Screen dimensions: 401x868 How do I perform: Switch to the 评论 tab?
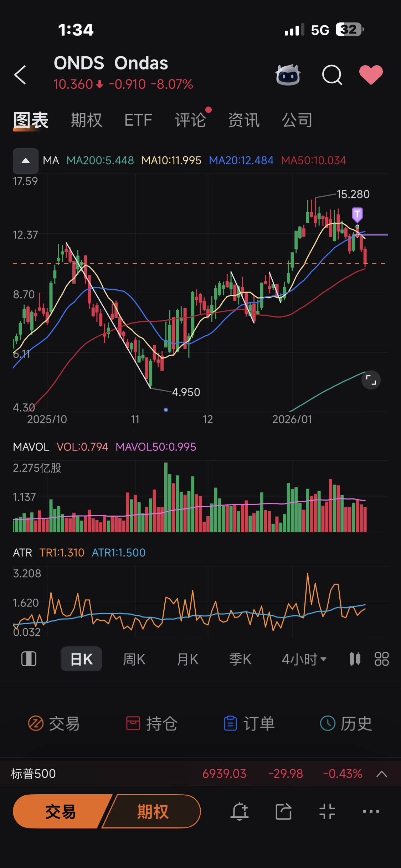[x=190, y=120]
